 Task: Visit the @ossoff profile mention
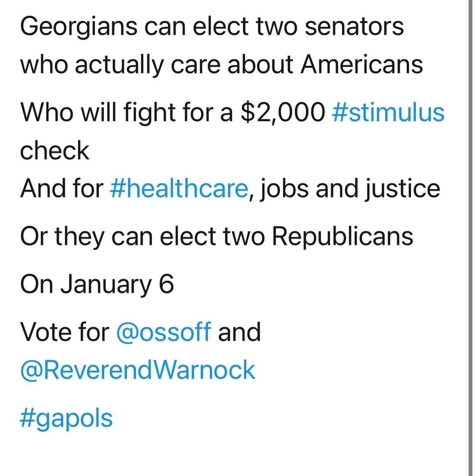(164, 331)
